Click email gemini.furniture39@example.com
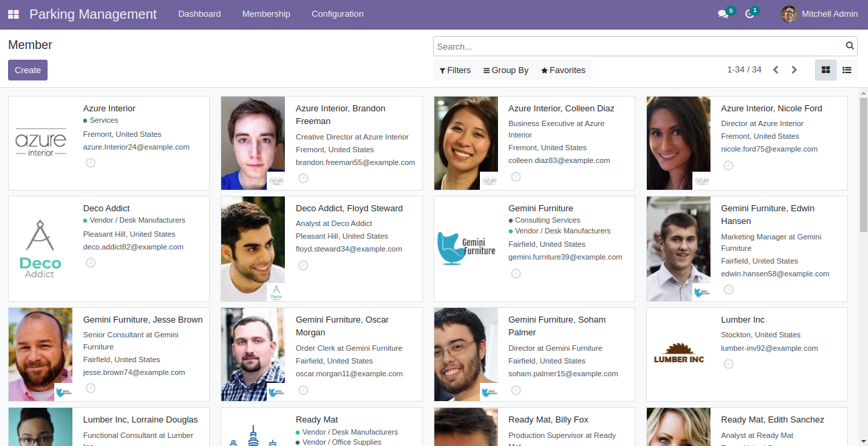 pyautogui.click(x=565, y=257)
